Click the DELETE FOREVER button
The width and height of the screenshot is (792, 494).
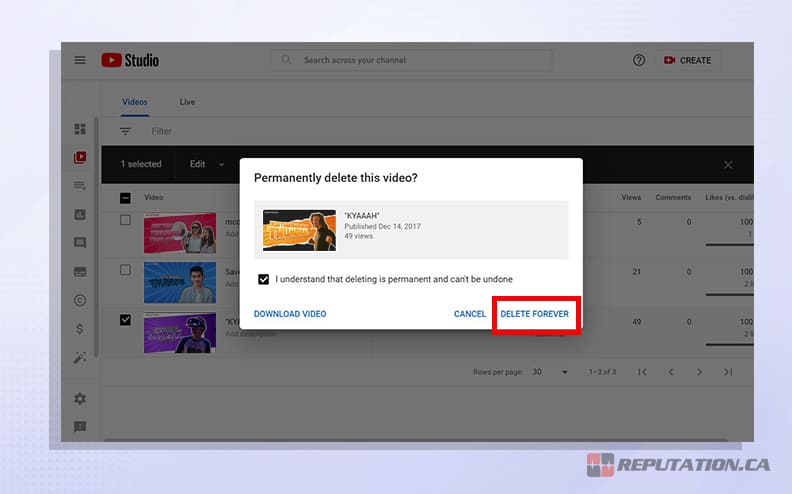535,314
